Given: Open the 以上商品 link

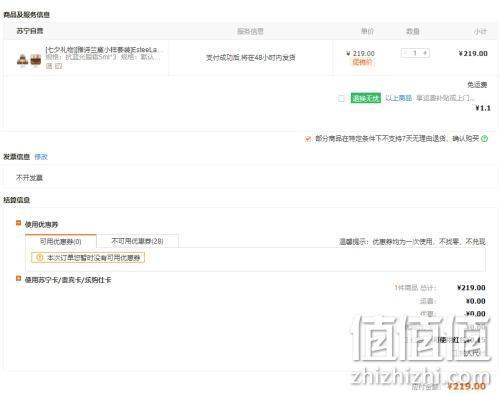Looking at the screenshot, I should [x=398, y=98].
